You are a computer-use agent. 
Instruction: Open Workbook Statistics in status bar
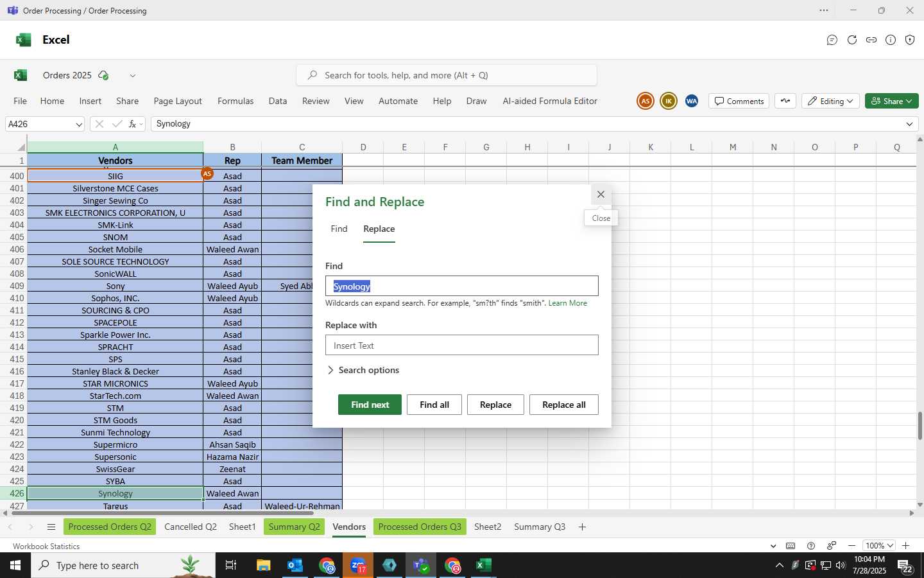(x=46, y=547)
